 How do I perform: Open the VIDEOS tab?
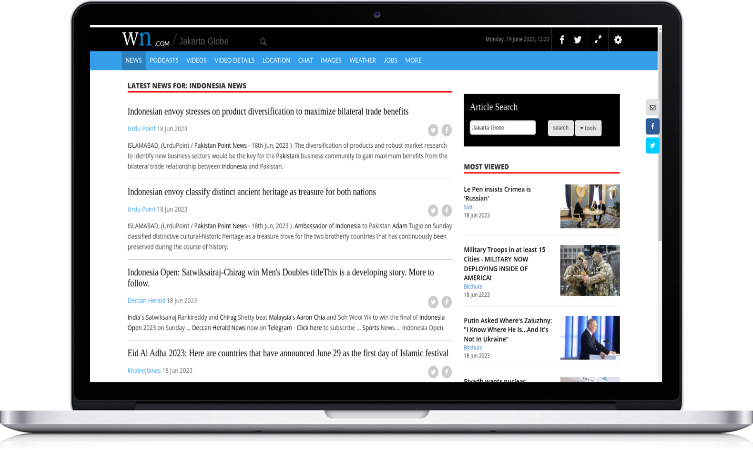(x=196, y=61)
